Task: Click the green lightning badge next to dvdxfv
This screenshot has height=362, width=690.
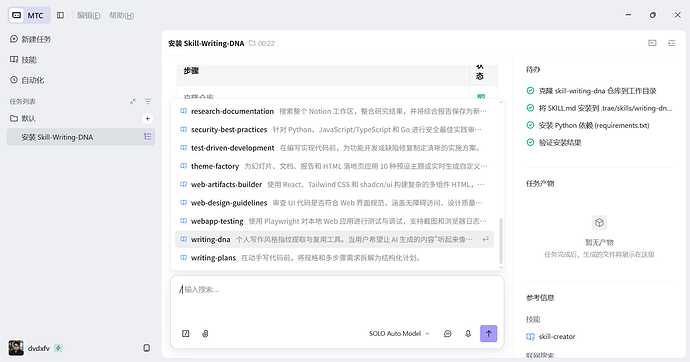Action: click(58, 348)
